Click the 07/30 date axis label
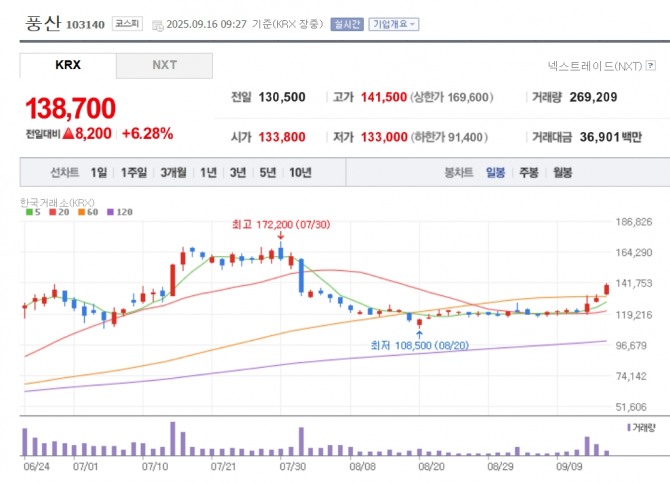Image resolution: width=670 pixels, height=485 pixels. pyautogui.click(x=293, y=466)
